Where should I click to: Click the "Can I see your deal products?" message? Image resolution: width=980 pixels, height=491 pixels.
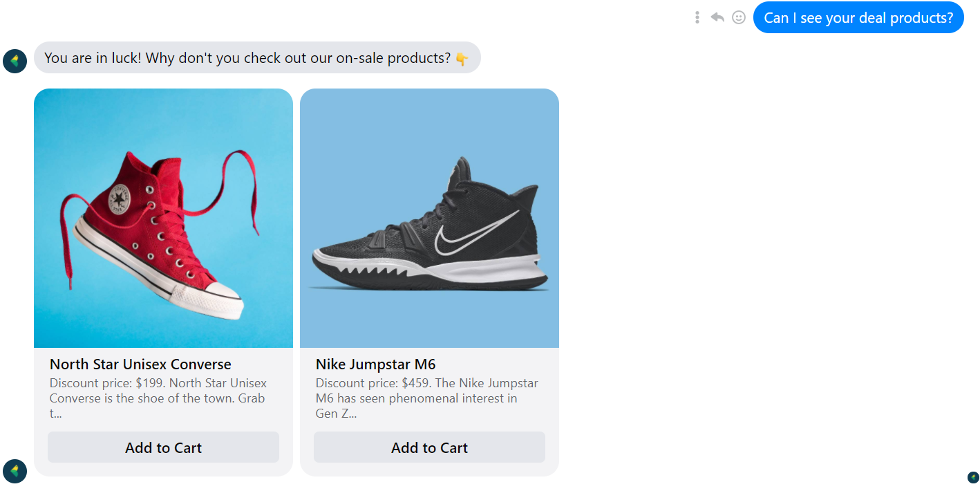click(x=858, y=18)
